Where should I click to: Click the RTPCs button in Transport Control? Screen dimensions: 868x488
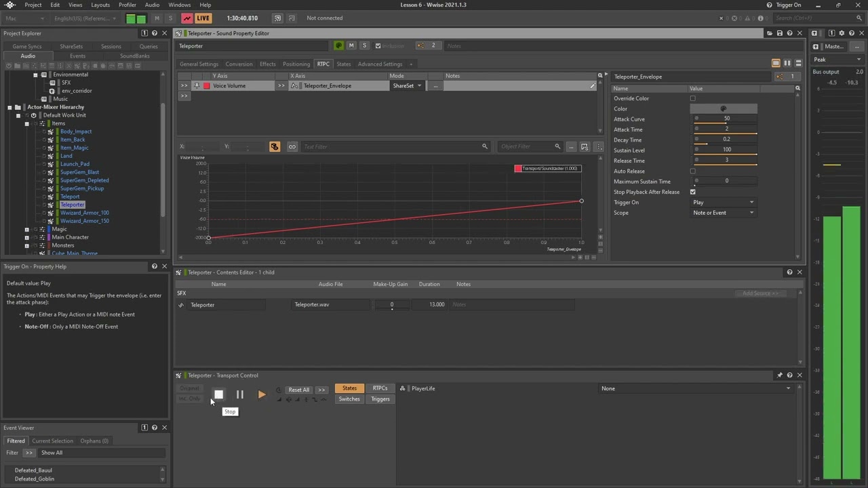click(x=380, y=388)
